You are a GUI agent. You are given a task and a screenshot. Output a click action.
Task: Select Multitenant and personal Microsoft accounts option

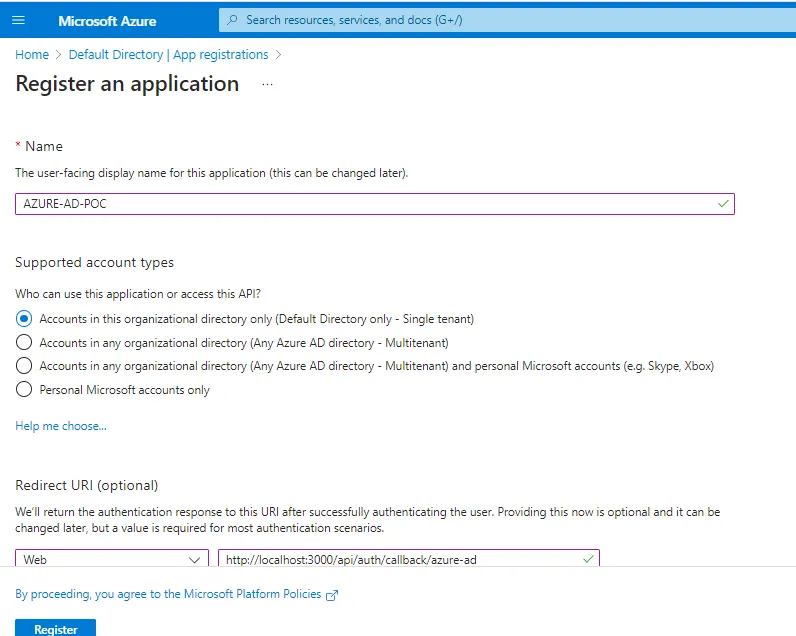[24, 365]
